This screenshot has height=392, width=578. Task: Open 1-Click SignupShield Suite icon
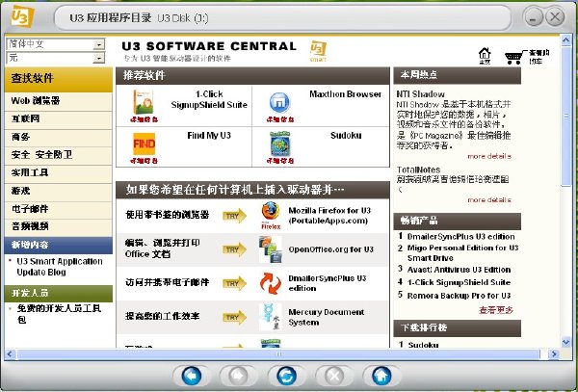[144, 102]
